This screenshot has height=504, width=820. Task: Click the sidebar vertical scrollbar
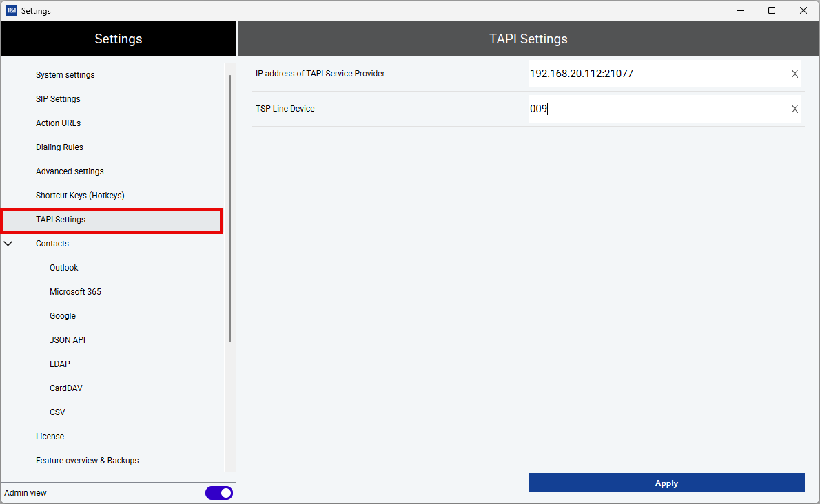coord(230,207)
